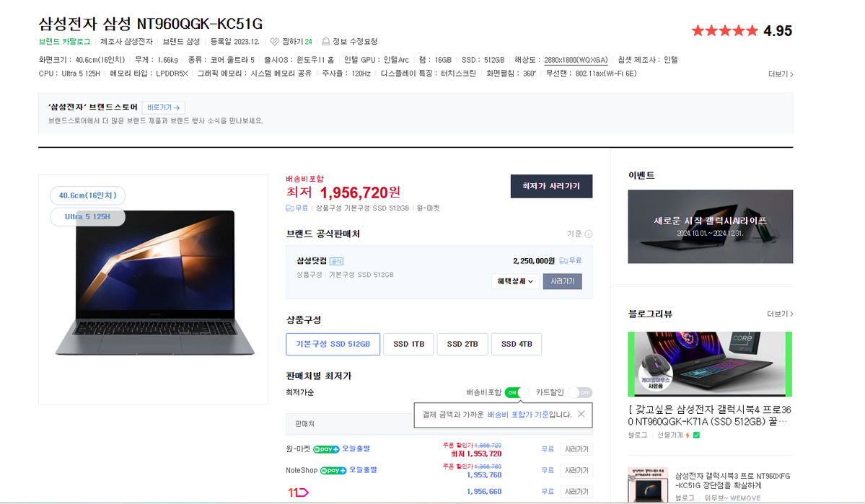Click the five-star rating icons

[725, 31]
